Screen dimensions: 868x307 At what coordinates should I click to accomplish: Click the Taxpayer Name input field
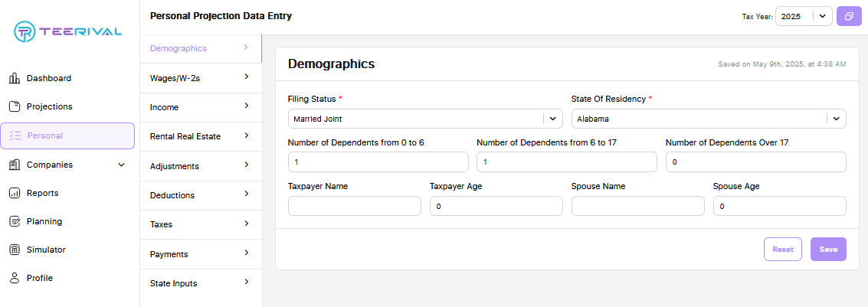point(354,207)
